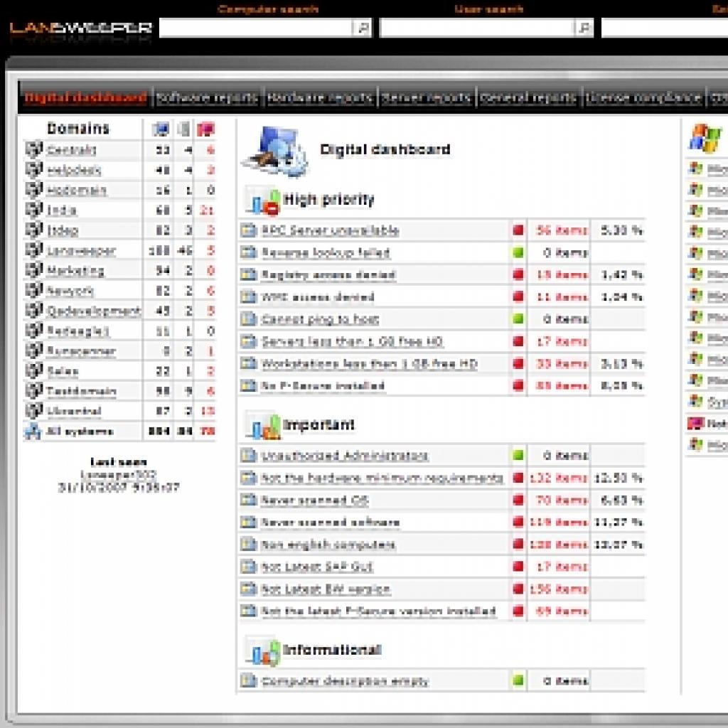Click the All systems network icon

[x=33, y=432]
